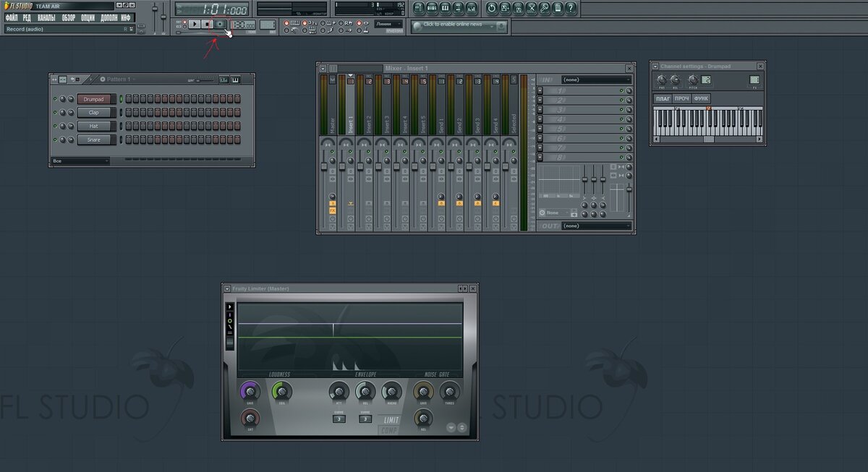Open the mixer window options arrow
The image size is (868, 472).
click(x=323, y=69)
